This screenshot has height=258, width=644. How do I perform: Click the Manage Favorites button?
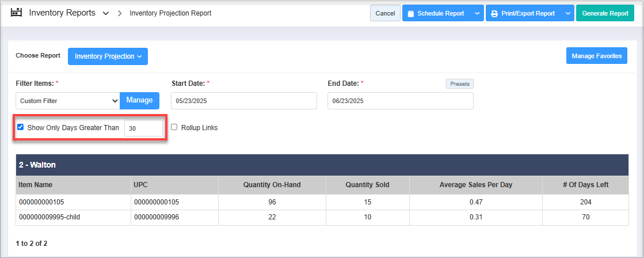coord(596,56)
